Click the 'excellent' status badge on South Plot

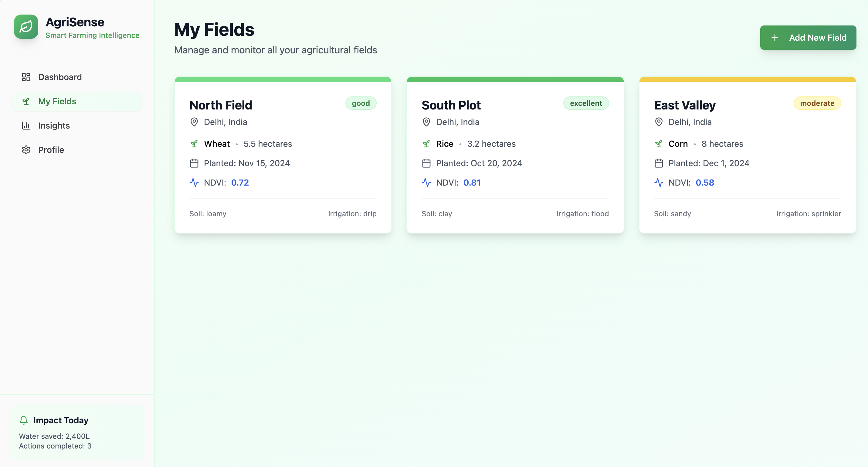pos(586,103)
